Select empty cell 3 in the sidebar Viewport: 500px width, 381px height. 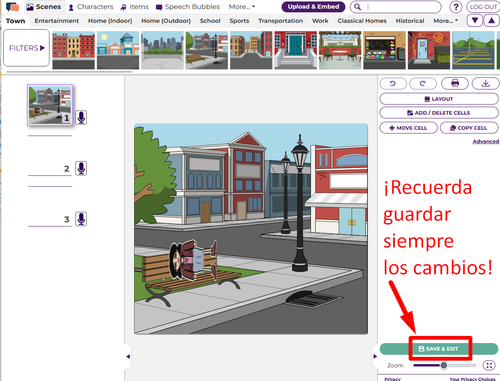coord(50,206)
